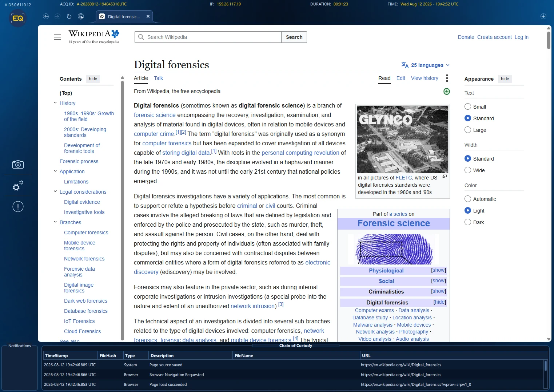Click the Chain of Custody table scrollbar
The height and width of the screenshot is (392, 554).
545,366
